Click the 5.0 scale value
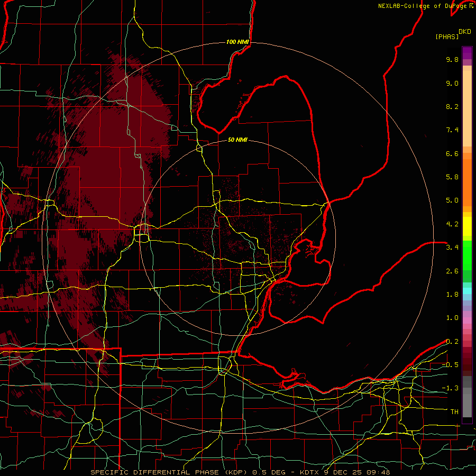Screen dimensions: 476x476 [x=452, y=200]
